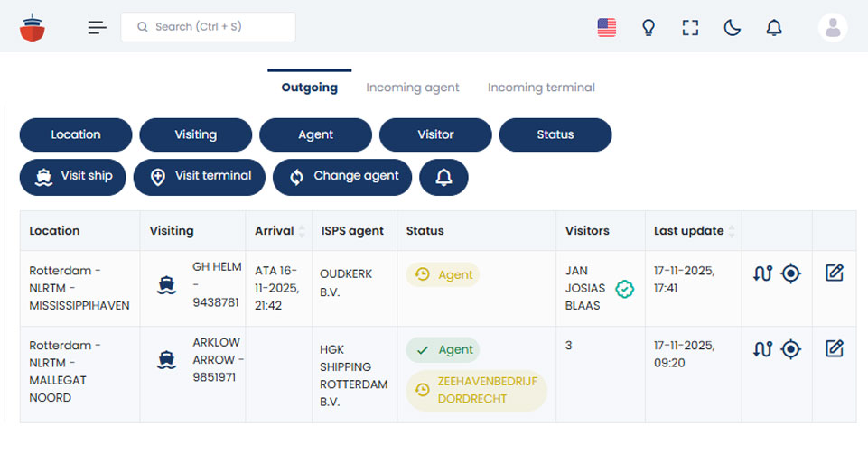The width and height of the screenshot is (868, 472).
Task: Toggle the bell notification filter button
Action: click(443, 177)
